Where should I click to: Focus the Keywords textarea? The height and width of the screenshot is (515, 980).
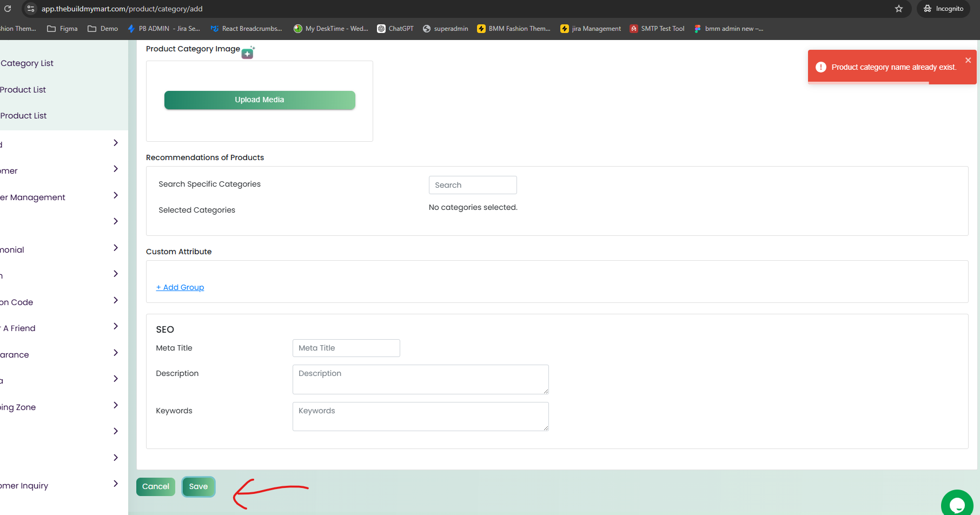click(421, 417)
